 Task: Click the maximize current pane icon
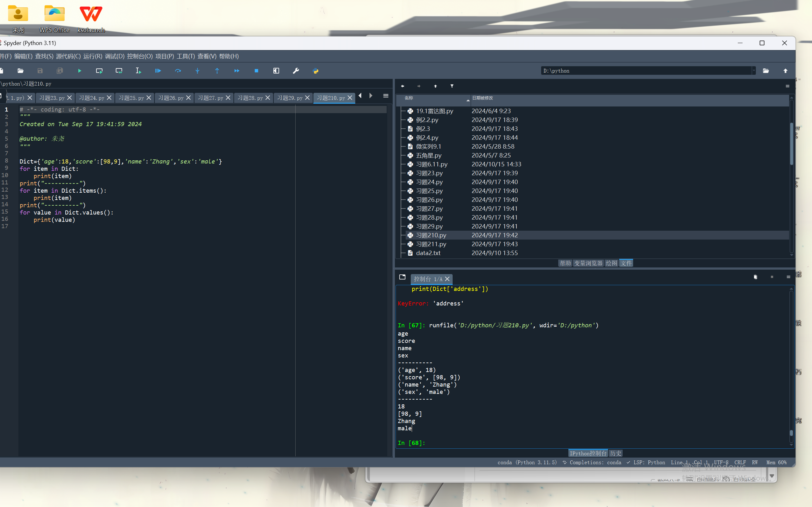(x=276, y=71)
